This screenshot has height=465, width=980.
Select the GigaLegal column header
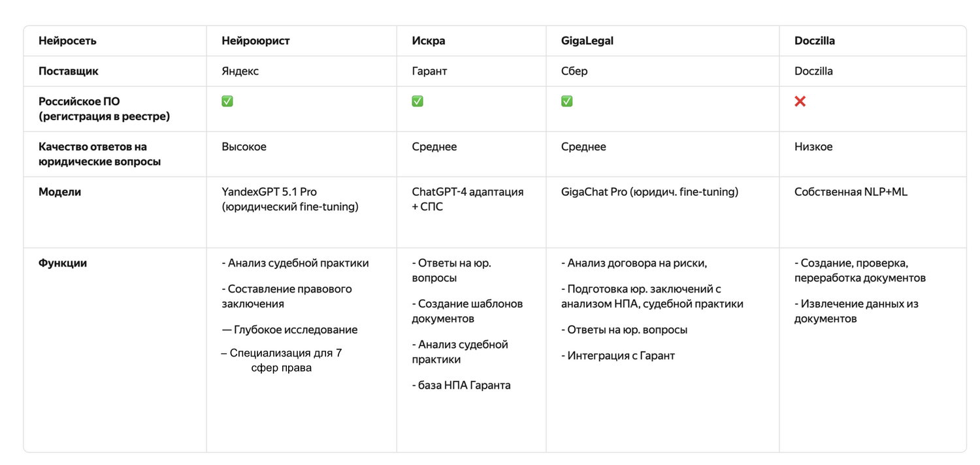[587, 40]
